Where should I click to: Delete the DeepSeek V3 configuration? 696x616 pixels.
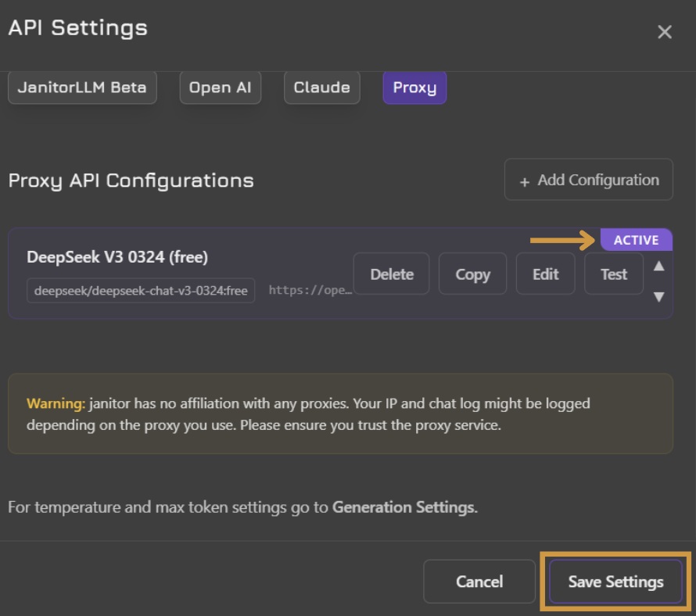tap(392, 274)
